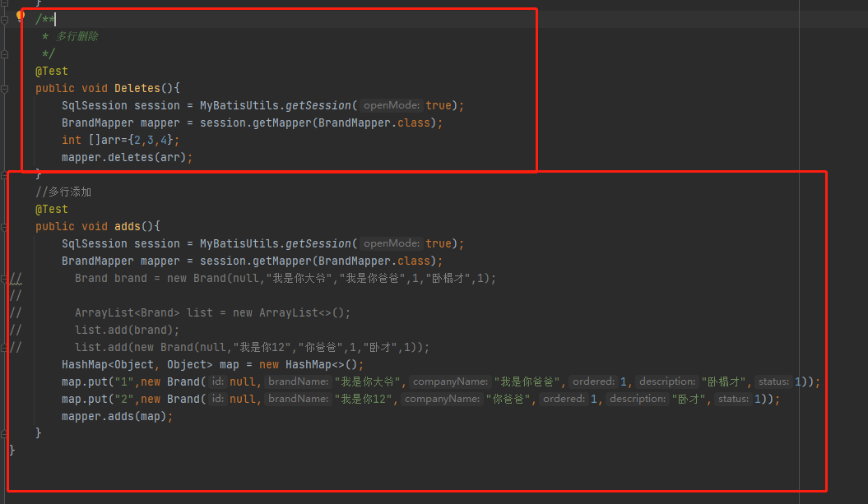Click the mapper.adds(map); call

117,416
